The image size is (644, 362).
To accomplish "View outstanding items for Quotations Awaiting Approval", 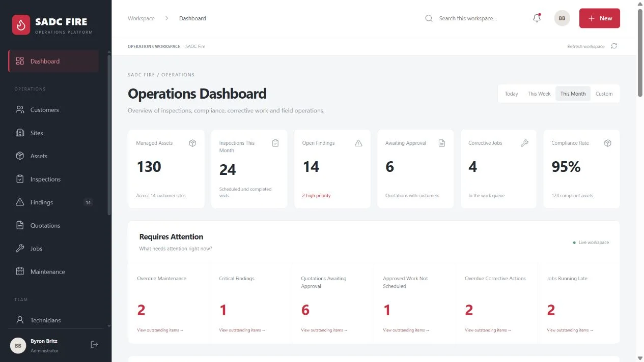I will pos(324,330).
